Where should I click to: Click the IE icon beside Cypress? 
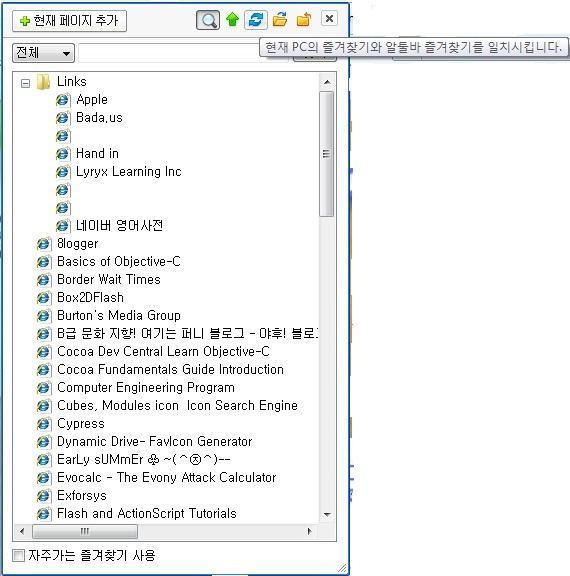[x=44, y=424]
